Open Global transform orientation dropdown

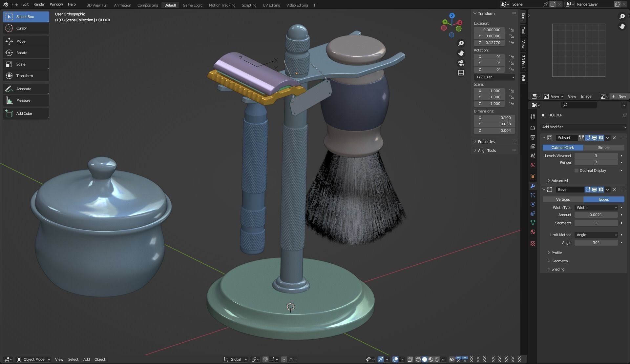tap(236, 359)
